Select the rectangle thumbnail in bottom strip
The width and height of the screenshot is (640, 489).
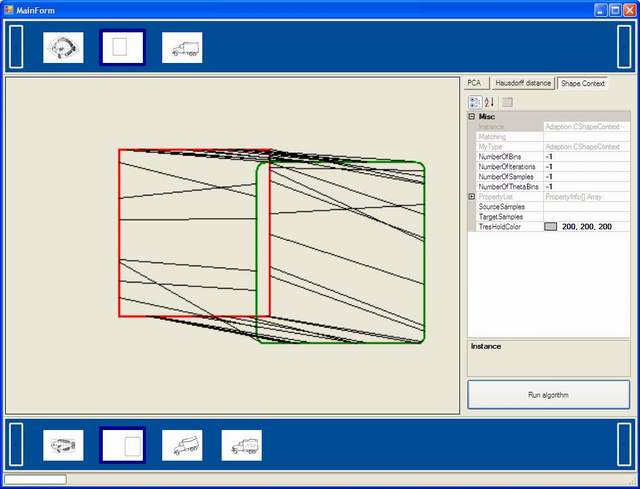122,445
